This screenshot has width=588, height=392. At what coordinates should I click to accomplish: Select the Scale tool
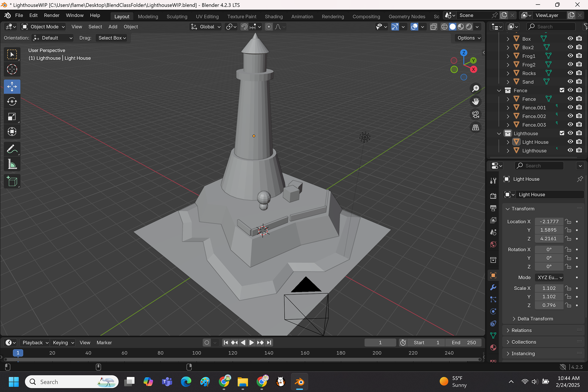click(12, 117)
